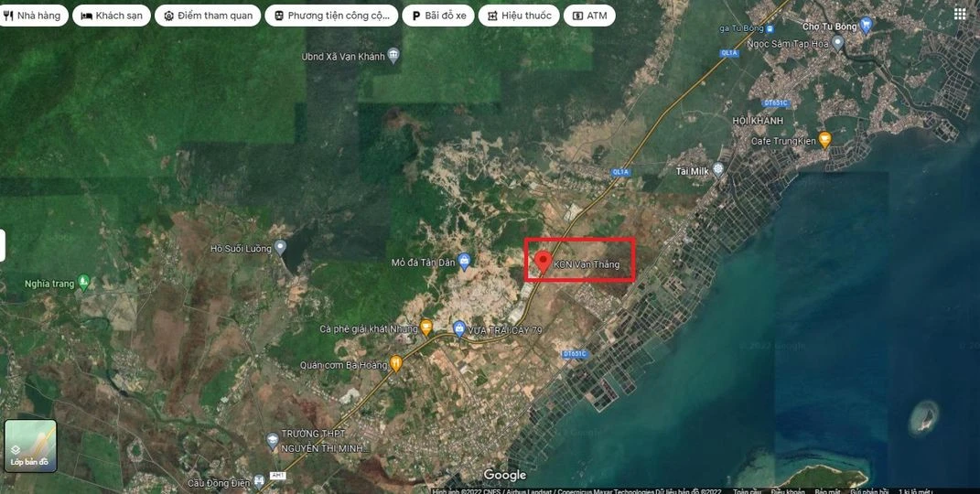The width and height of the screenshot is (980, 494).
Task: Click the ga Tu Bông station icon
Action: [x=770, y=28]
